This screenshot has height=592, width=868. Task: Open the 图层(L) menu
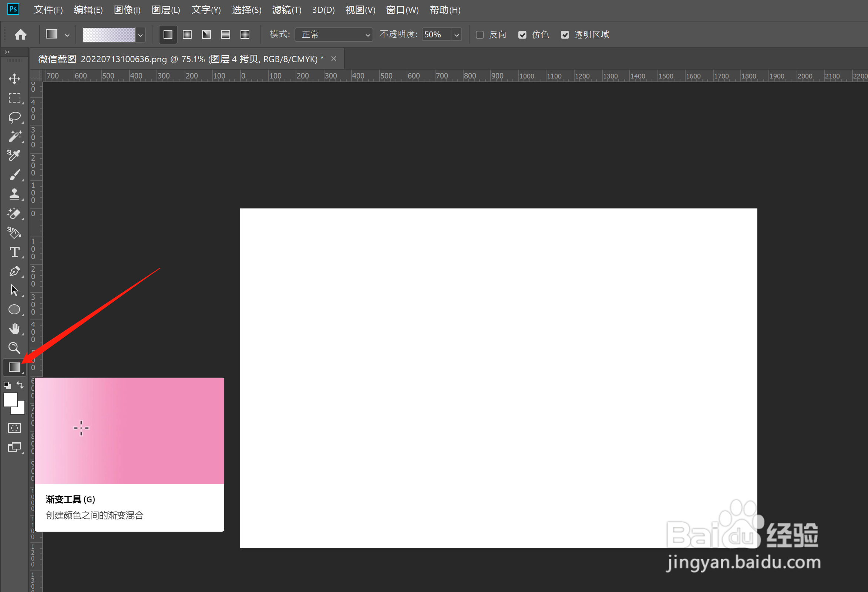165,10
